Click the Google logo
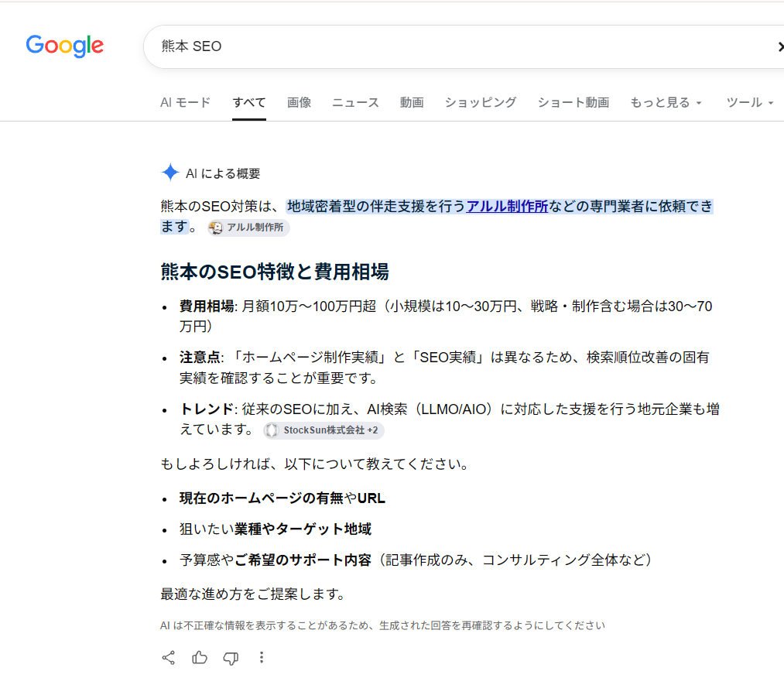 (65, 46)
